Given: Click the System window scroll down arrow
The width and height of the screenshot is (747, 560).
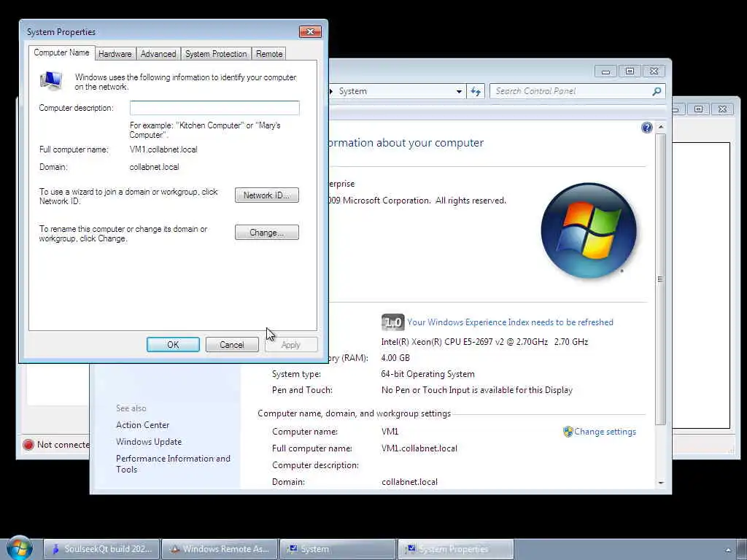Looking at the screenshot, I should [661, 483].
